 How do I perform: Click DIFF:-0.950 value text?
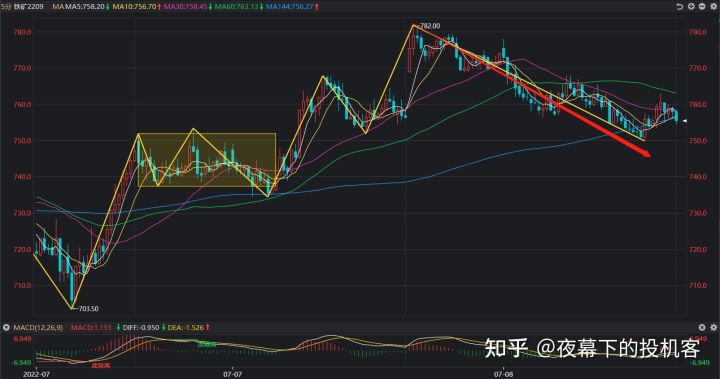(x=141, y=328)
